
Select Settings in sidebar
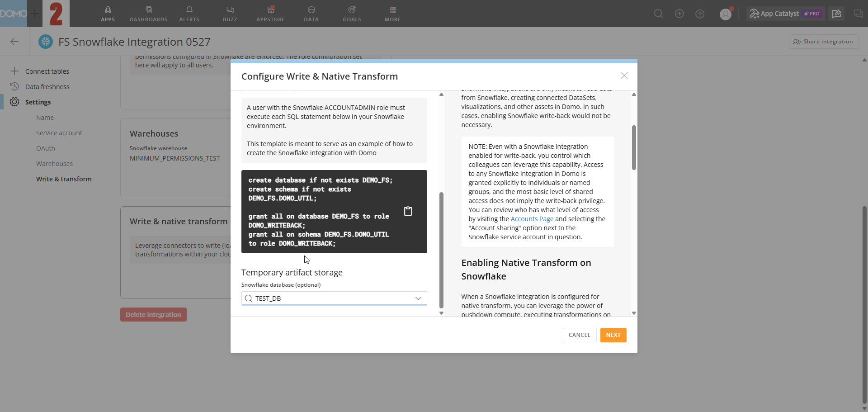[38, 102]
